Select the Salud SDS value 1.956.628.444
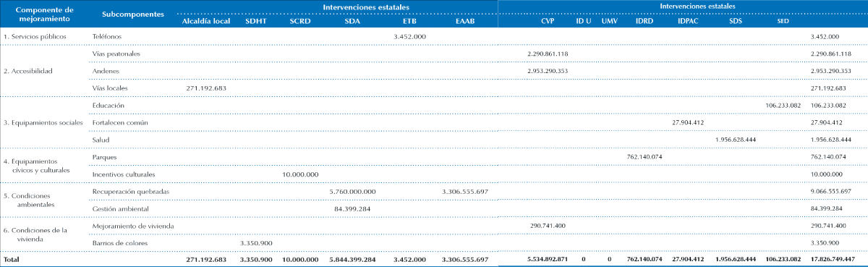Viewport: 868px width, 267px height. tap(735, 140)
